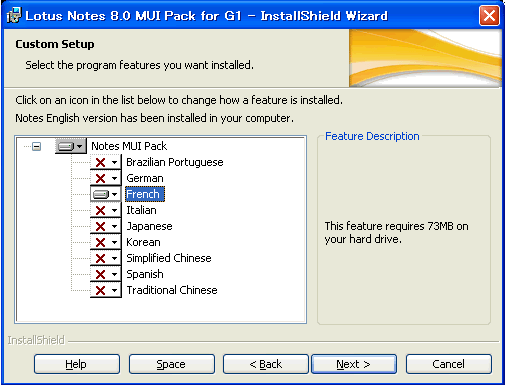The width and height of the screenshot is (507, 385).
Task: Proceed with the Next button
Action: 354,364
